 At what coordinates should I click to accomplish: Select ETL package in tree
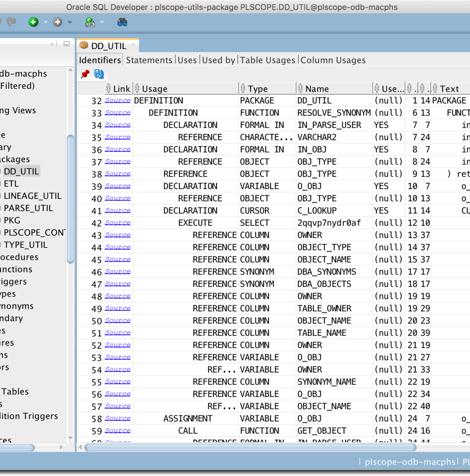[x=11, y=184]
